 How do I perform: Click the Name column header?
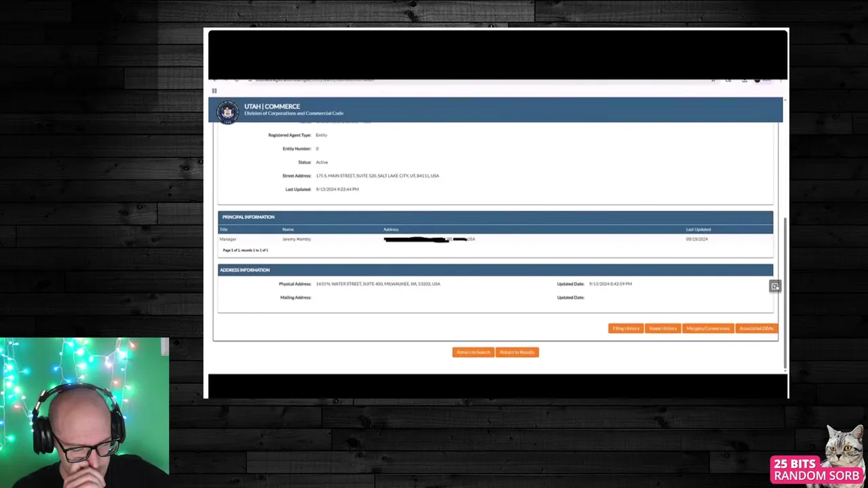tap(288, 230)
